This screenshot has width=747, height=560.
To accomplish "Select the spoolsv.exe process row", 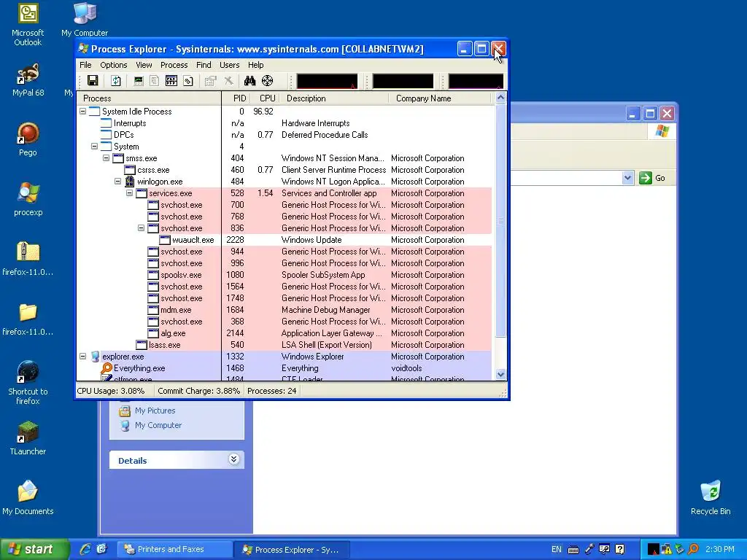I will coord(285,275).
